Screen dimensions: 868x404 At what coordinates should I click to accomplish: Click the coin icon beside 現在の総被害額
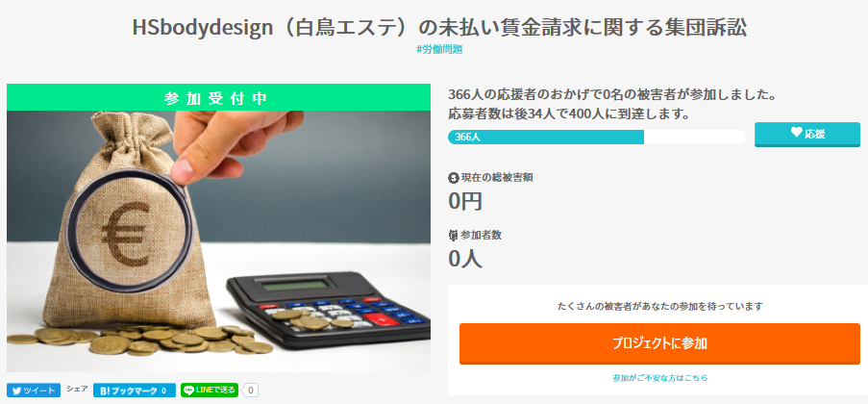453,178
